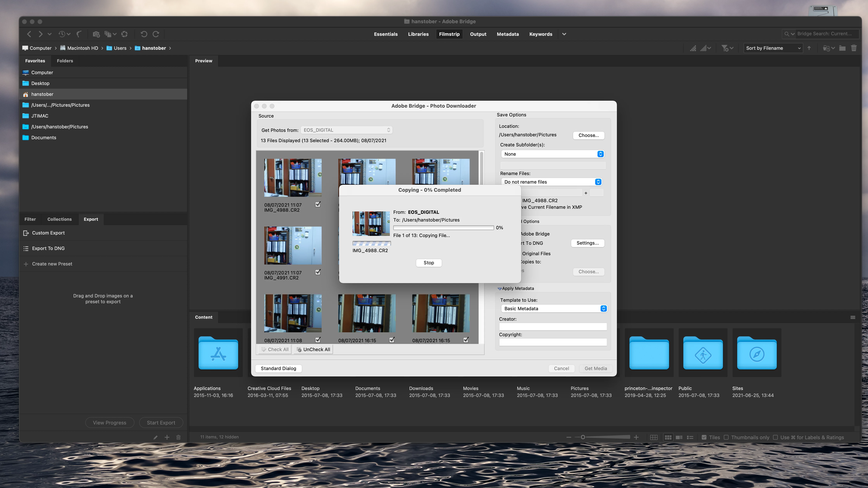The height and width of the screenshot is (488, 868).
Task: Click the UnCheck All button
Action: 313,350
